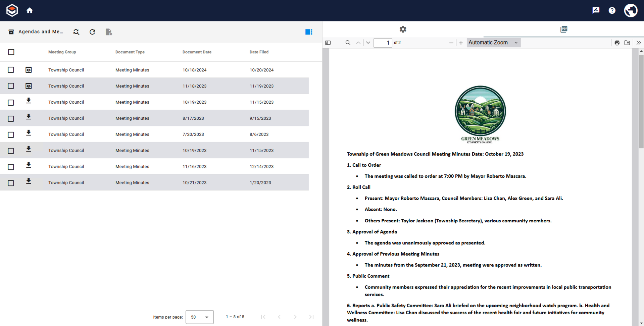Select the PDF tab icon above the viewer

click(564, 29)
